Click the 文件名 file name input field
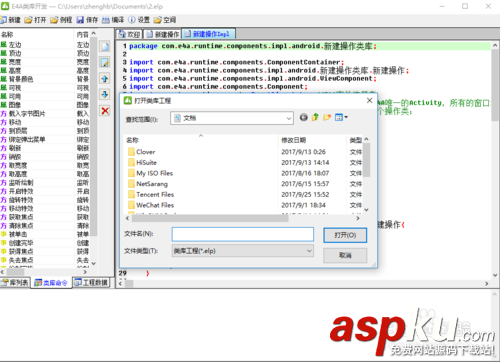Screen dimensions: 500x362 (243, 234)
